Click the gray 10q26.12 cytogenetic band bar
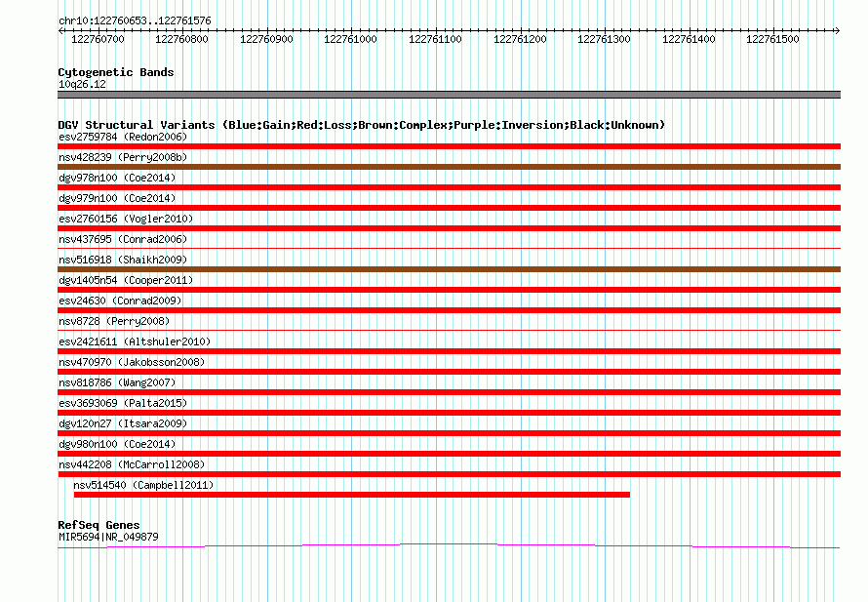The height and width of the screenshot is (602, 868). point(449,95)
